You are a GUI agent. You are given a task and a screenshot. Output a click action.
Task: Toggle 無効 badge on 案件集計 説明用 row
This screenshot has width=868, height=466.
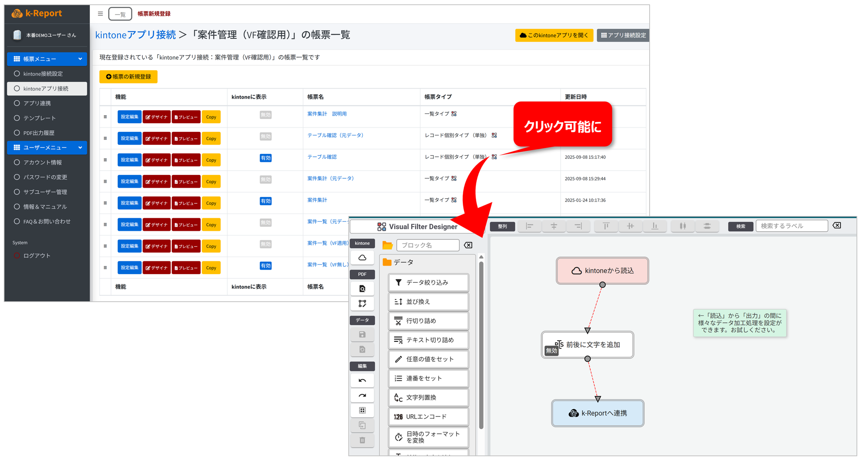click(265, 115)
